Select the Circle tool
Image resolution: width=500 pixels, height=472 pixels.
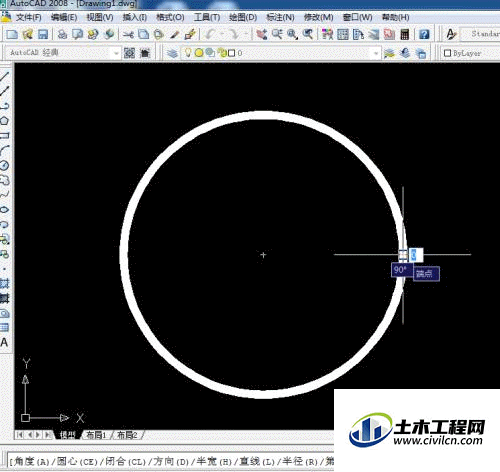point(4,165)
